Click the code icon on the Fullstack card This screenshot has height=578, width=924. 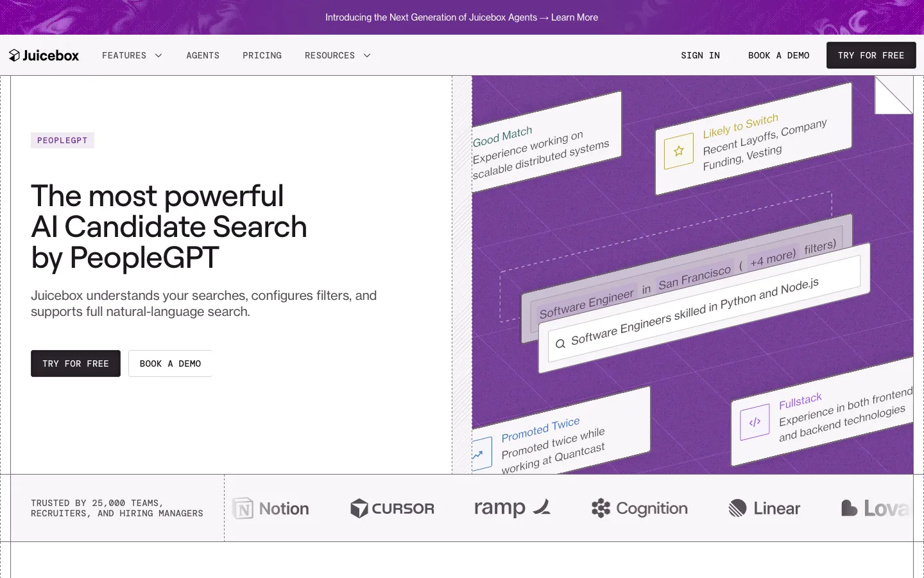(x=755, y=422)
